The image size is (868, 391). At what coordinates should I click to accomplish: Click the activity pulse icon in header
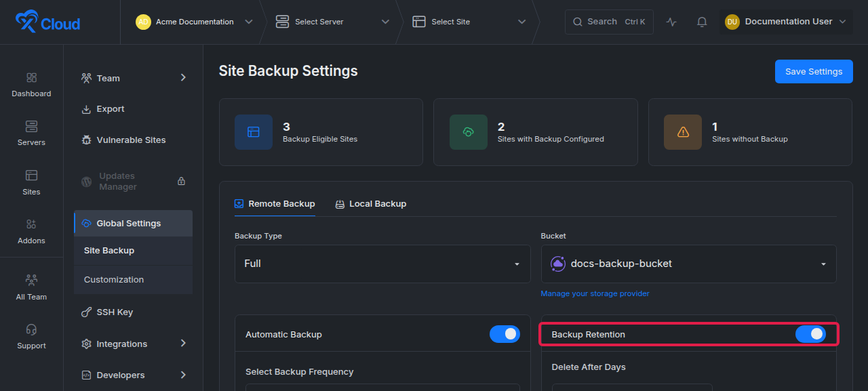671,22
